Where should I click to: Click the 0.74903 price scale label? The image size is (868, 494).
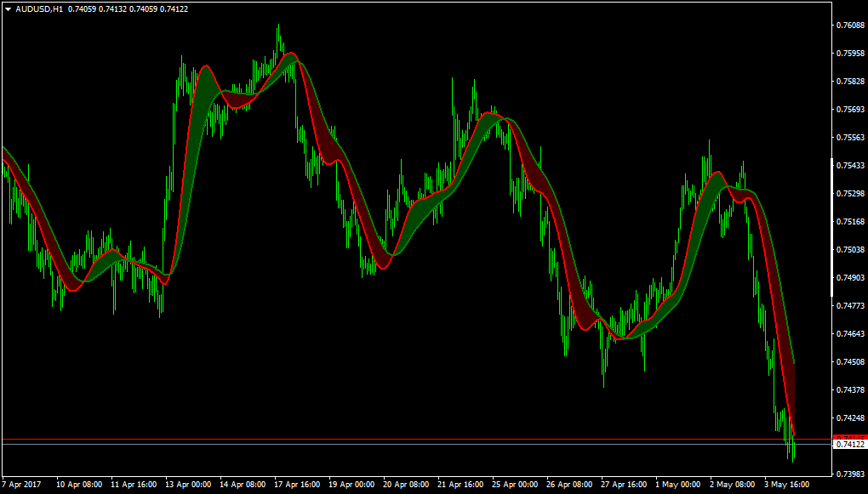(x=851, y=278)
